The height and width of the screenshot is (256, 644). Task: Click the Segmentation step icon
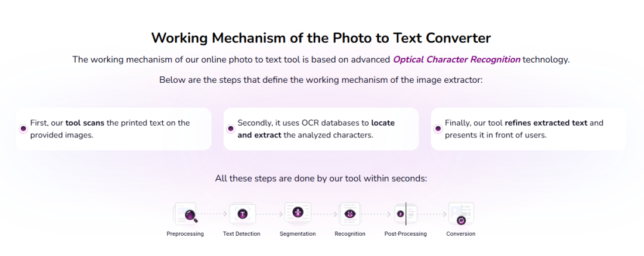point(298,213)
